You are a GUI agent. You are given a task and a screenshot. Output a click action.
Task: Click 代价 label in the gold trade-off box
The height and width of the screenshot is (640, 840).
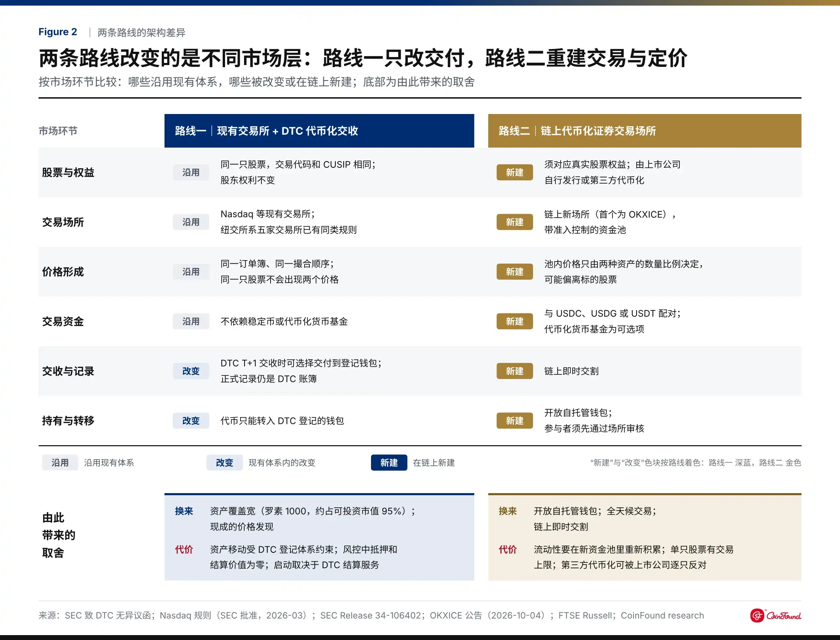(x=507, y=549)
